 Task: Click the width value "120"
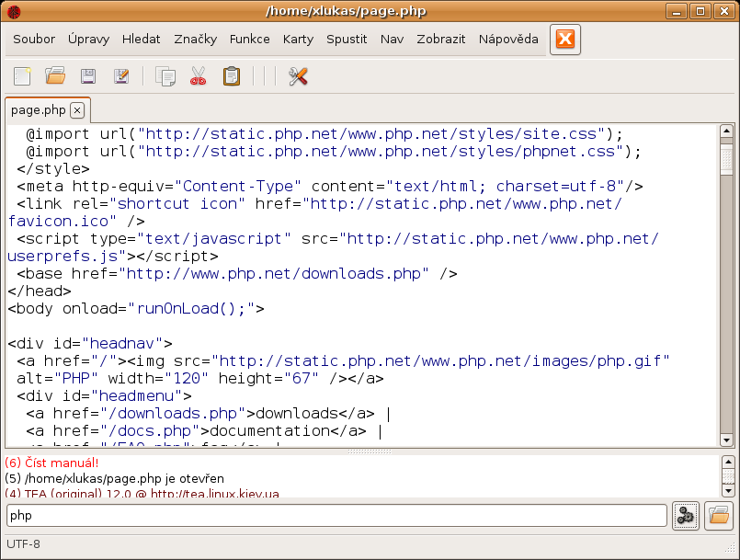click(187, 379)
